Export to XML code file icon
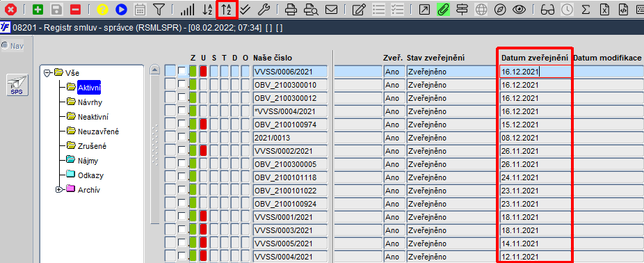The height and width of the screenshot is (263, 644). pos(623,10)
